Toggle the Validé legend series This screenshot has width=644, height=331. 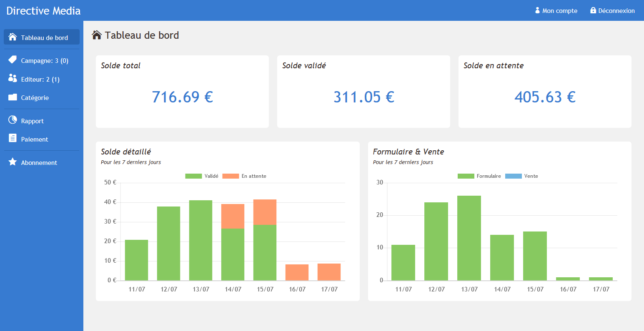[202, 176]
